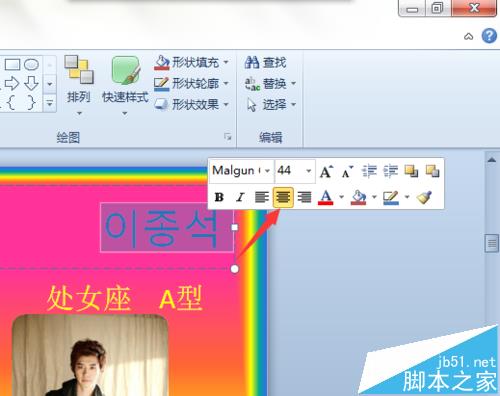Choose the right brace shape
Viewport: 500px width, 396px height.
31,102
